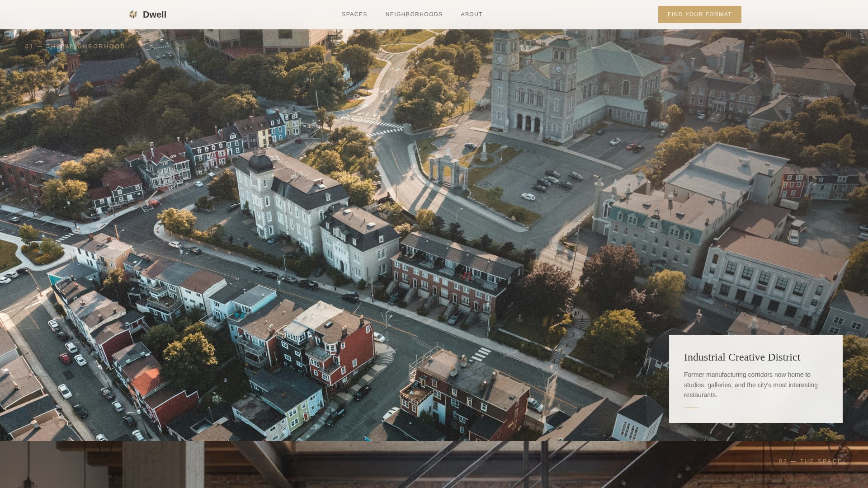868x488 pixels.
Task: Click the description text about manufacturing corridors
Action: [750, 385]
